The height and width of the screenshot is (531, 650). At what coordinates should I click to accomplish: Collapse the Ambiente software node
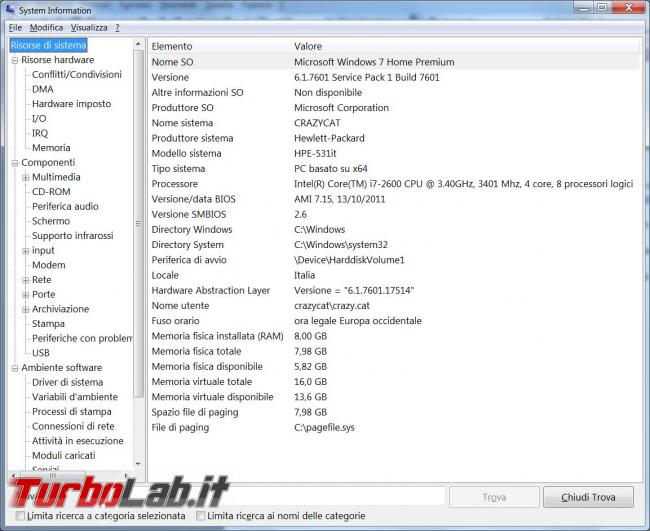[x=15, y=368]
